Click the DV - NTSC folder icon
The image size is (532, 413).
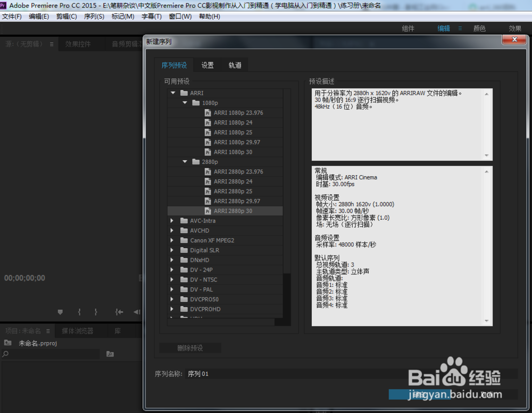(x=184, y=279)
